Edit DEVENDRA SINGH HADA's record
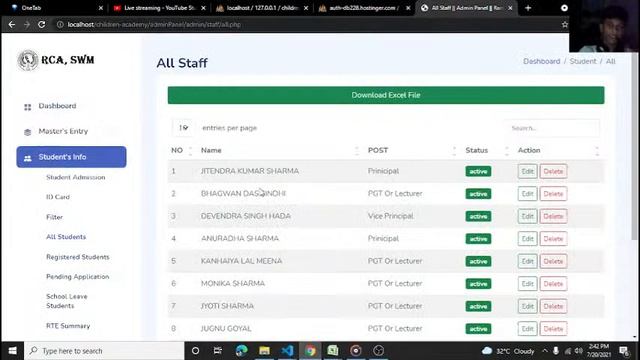 click(x=527, y=216)
